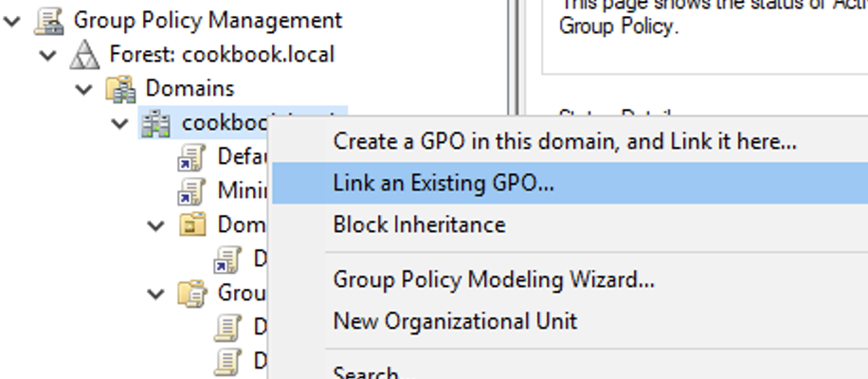Collapse the Dom organizational unit node

tap(156, 226)
